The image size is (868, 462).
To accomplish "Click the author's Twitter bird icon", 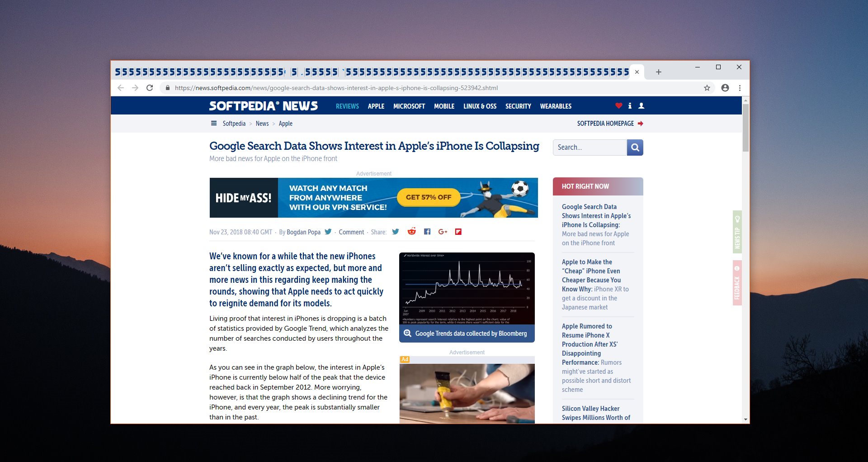I will pyautogui.click(x=328, y=232).
